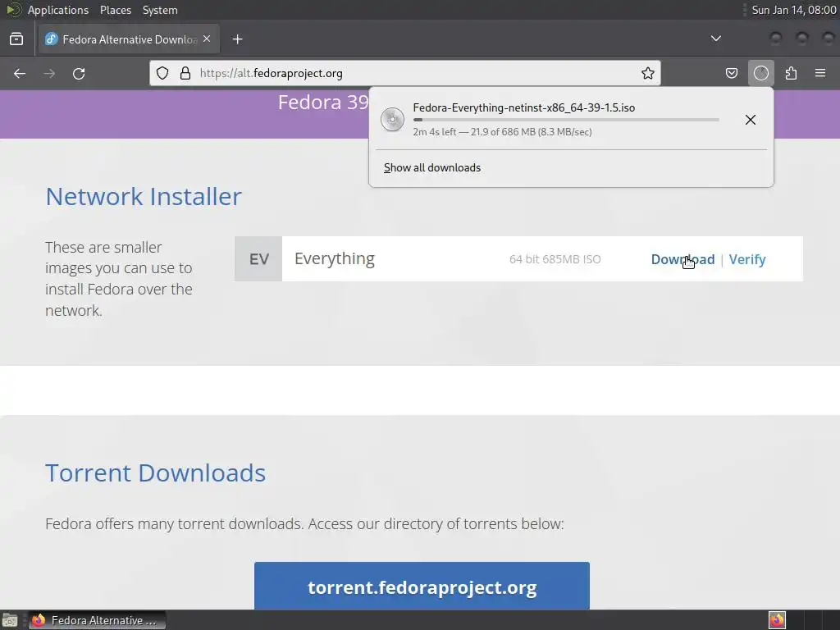Click the Everything Download link
Viewport: 840px width, 630px height.
[x=682, y=259]
